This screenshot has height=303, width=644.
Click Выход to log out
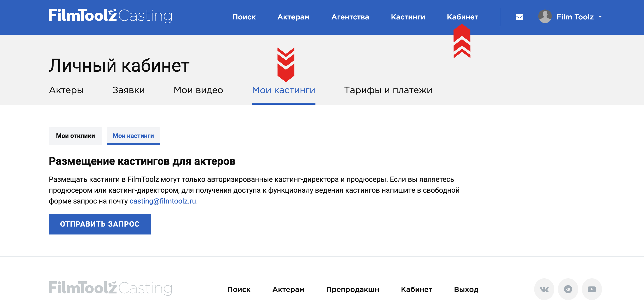click(x=466, y=289)
